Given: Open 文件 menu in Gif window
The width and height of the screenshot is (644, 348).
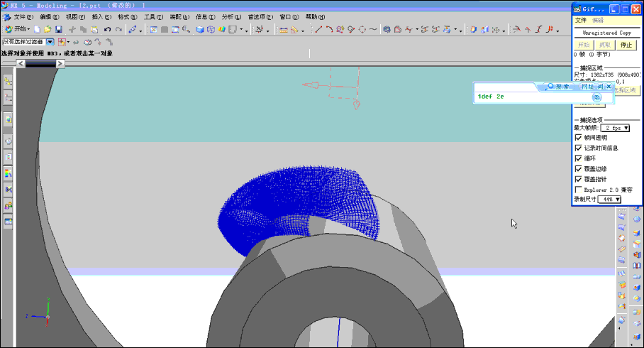Looking at the screenshot, I should [581, 20].
